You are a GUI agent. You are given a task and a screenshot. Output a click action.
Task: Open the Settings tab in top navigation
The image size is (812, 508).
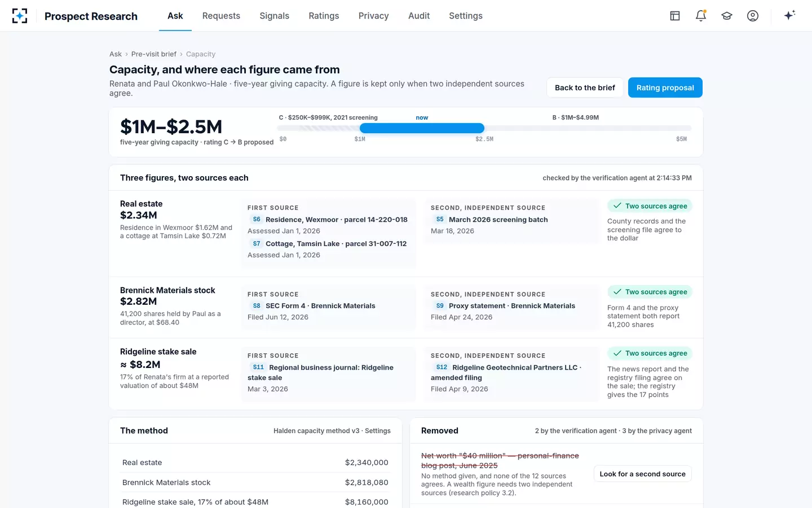click(x=466, y=16)
